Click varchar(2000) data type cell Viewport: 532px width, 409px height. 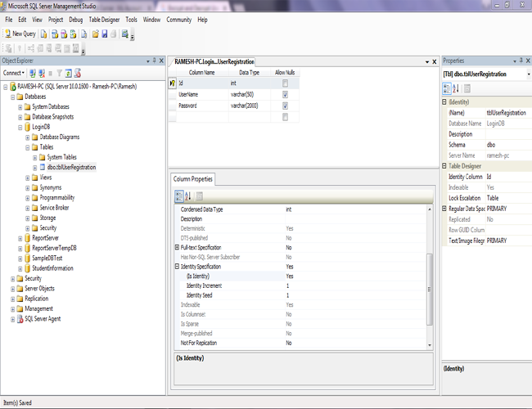(250, 106)
